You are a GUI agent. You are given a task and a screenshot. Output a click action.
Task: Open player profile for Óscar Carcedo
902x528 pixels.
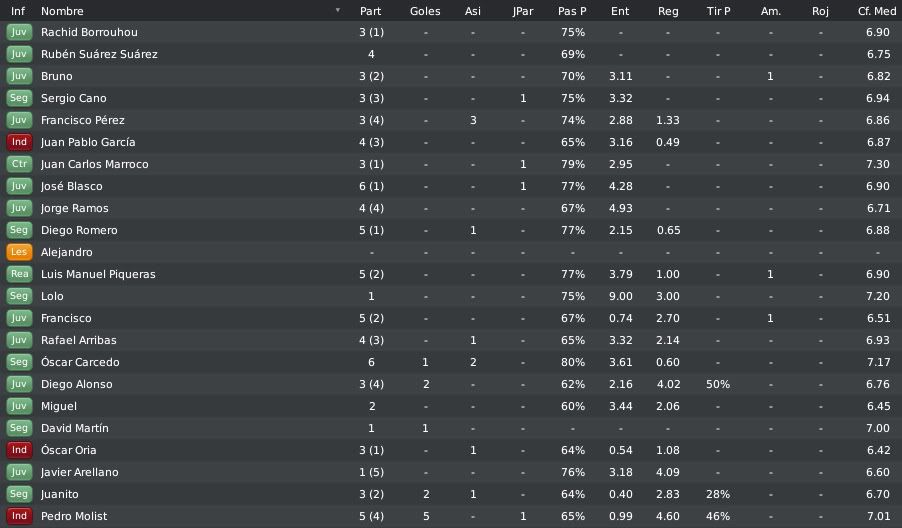(80, 362)
